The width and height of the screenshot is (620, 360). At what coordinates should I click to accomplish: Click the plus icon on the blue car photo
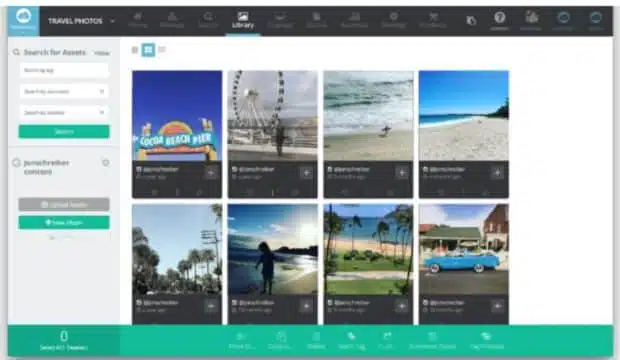tap(497, 306)
